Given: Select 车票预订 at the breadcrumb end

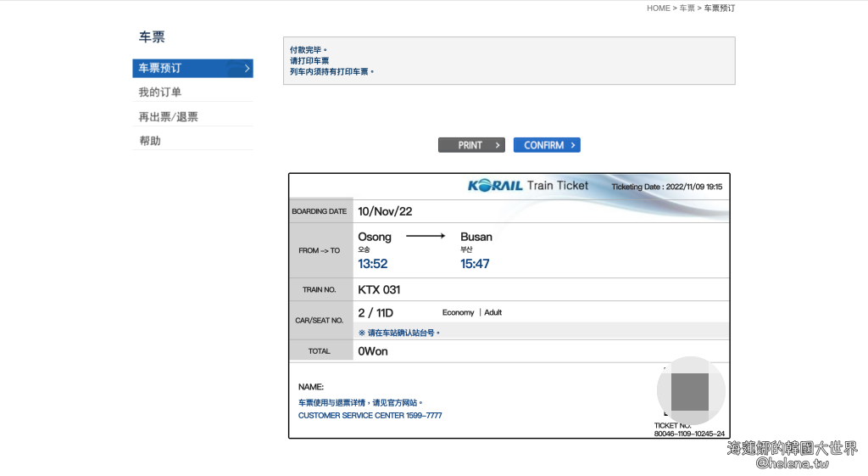Looking at the screenshot, I should (x=720, y=8).
